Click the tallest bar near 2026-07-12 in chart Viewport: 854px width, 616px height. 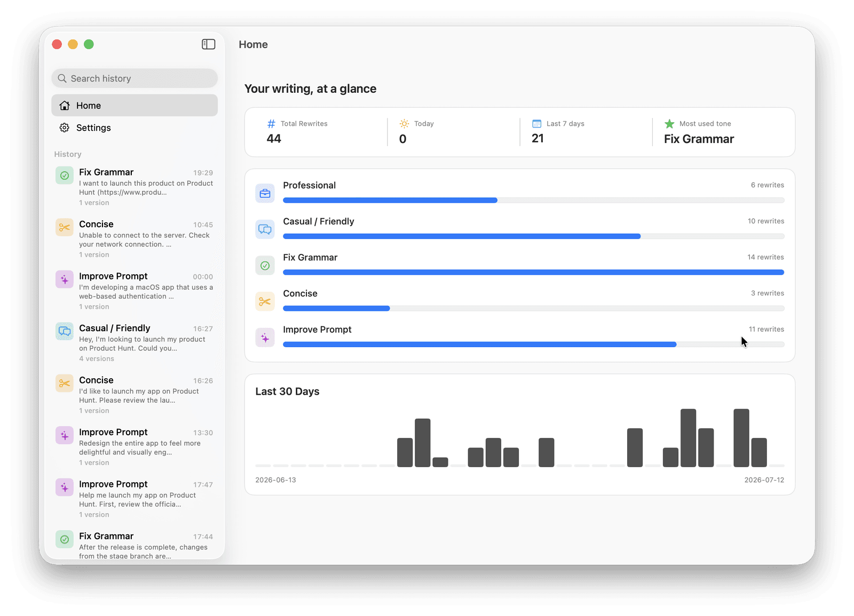click(x=741, y=438)
